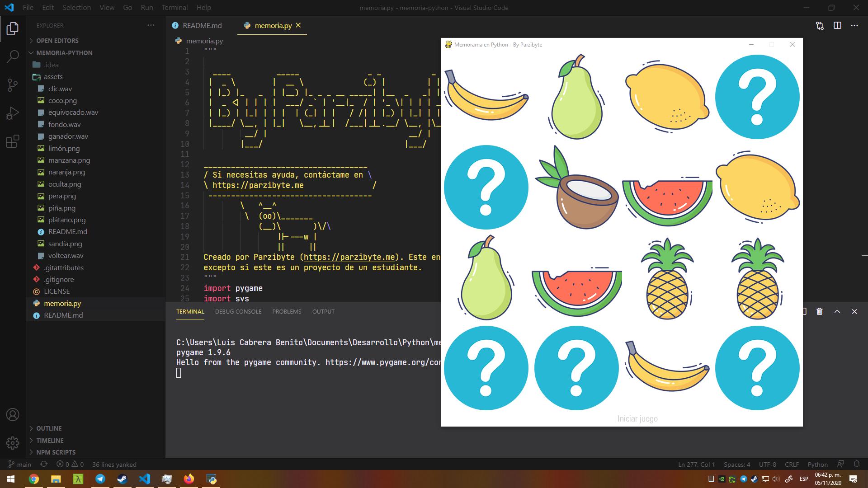Switch to the Output panel tab
Viewport: 868px width, 488px height.
tap(323, 311)
